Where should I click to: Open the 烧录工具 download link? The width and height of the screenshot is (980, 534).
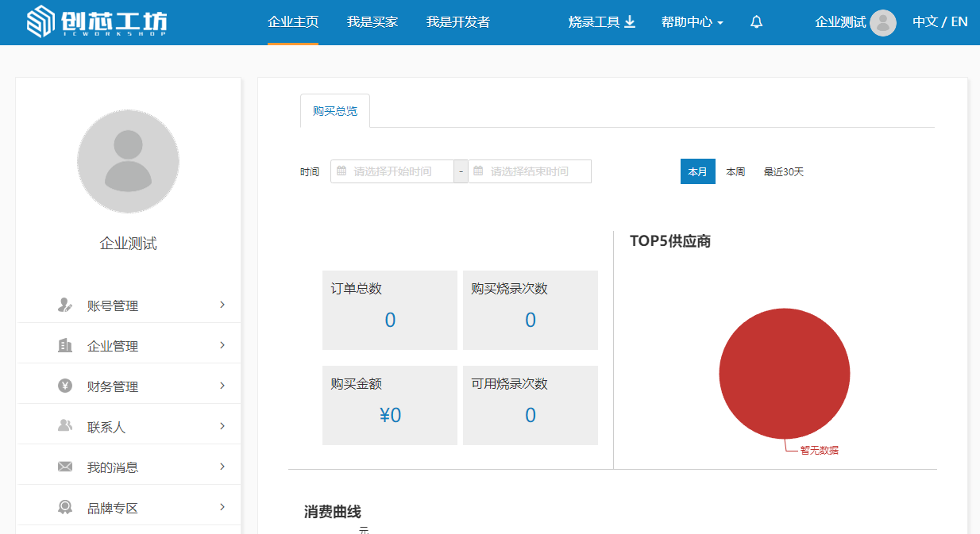(x=602, y=22)
